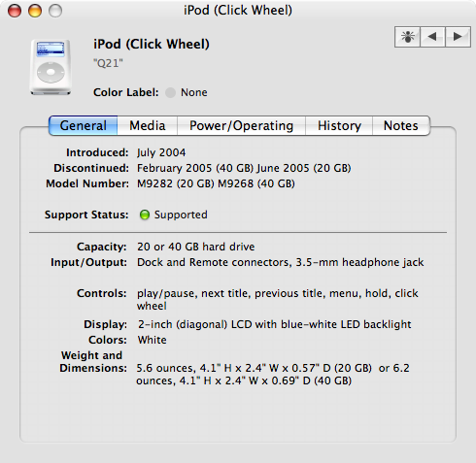Click the green Support Status indicator
This screenshot has height=463, width=476.
point(145,215)
